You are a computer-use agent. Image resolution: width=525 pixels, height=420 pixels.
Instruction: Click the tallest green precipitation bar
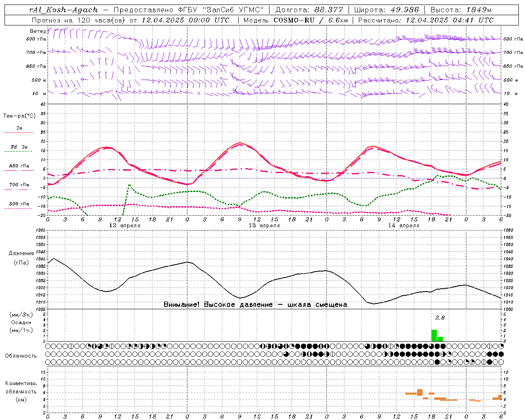(434, 336)
